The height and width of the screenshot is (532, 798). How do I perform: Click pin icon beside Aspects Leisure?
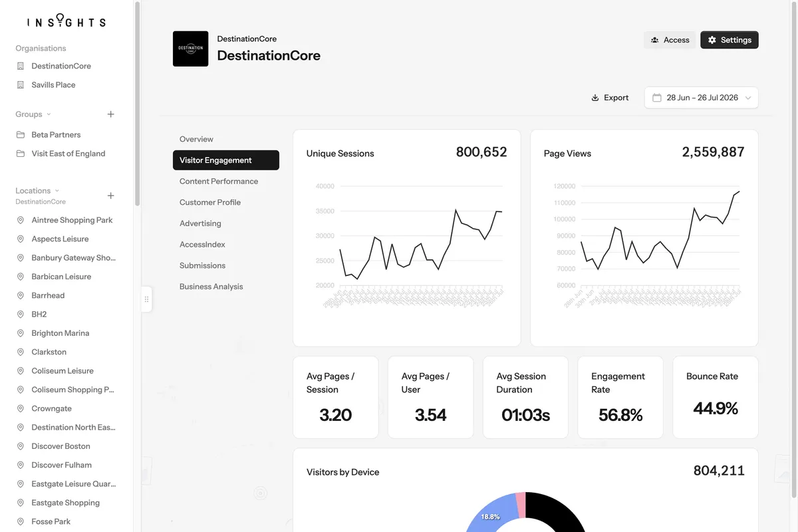click(21, 239)
